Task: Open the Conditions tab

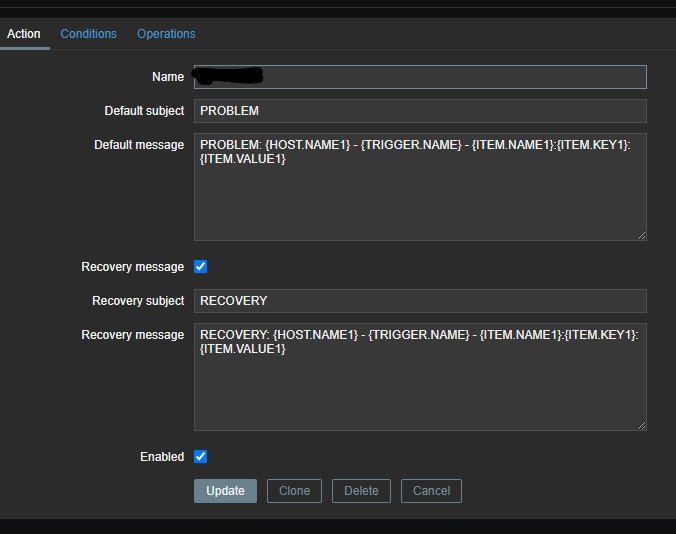Action: point(88,34)
